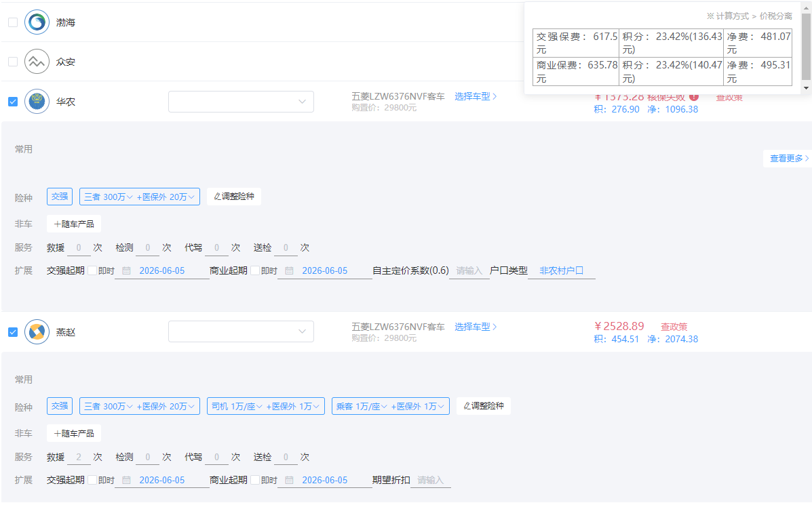Click the red warning icon beside 核保失败
Viewport: 812px width, 507px height.
pos(694,97)
